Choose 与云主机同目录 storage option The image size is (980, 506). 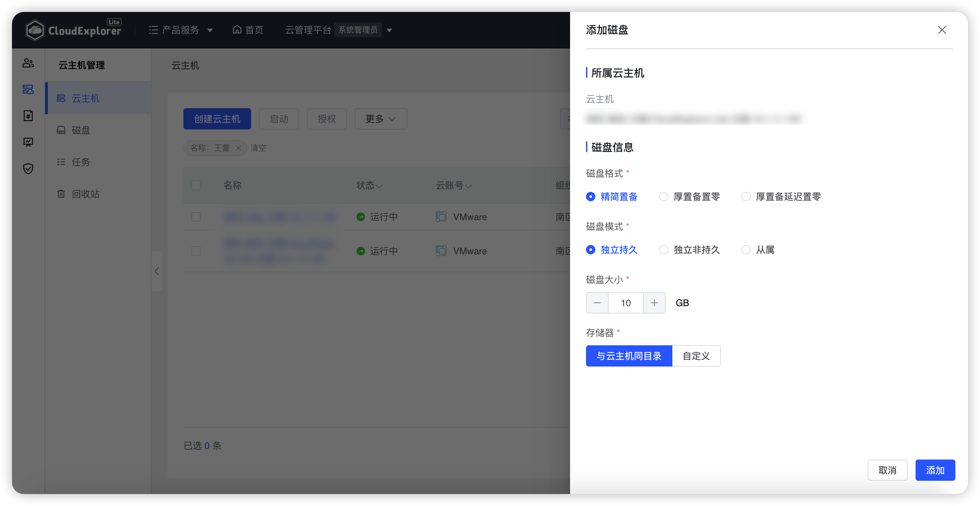point(629,356)
